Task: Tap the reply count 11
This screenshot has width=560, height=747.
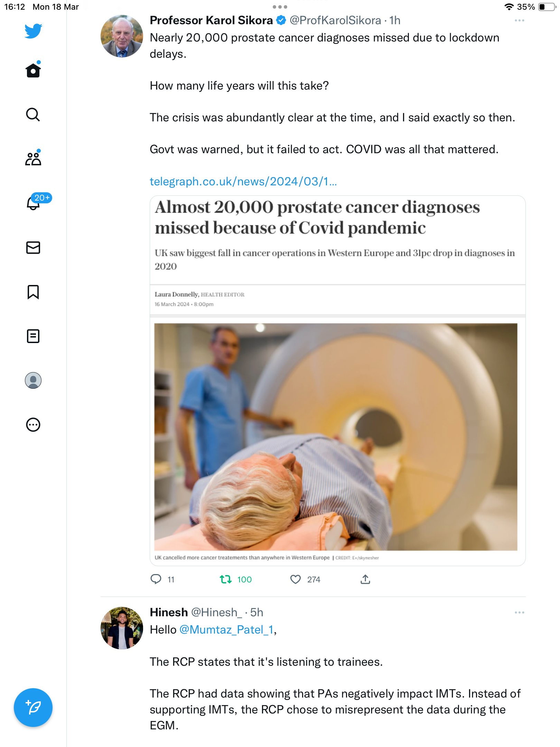Action: coord(171,580)
